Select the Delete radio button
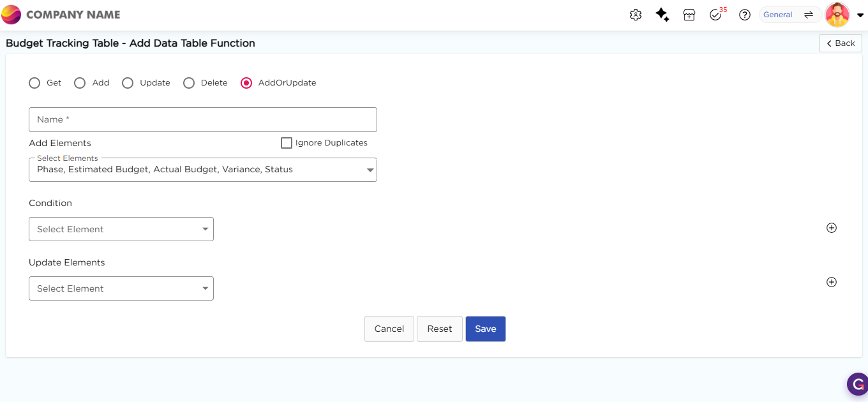Image resolution: width=868 pixels, height=402 pixels. pyautogui.click(x=189, y=83)
